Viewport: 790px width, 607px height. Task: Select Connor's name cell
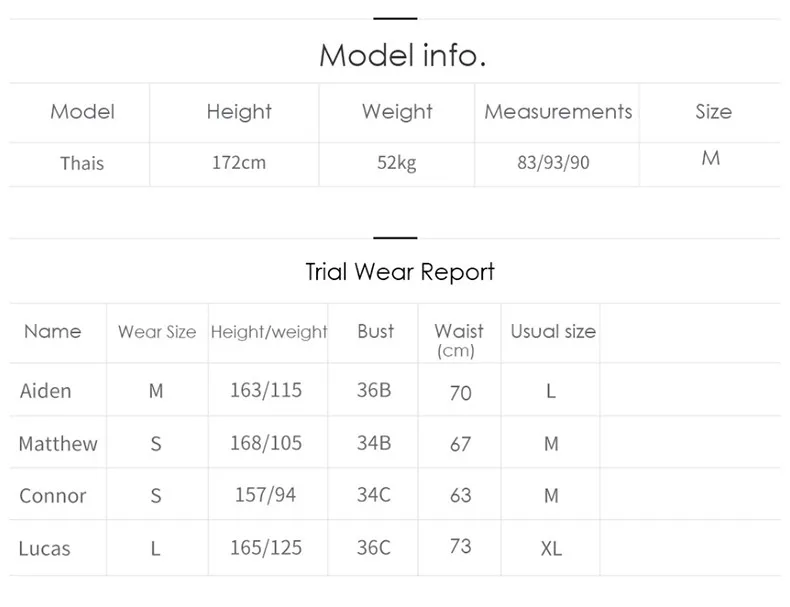(x=53, y=496)
